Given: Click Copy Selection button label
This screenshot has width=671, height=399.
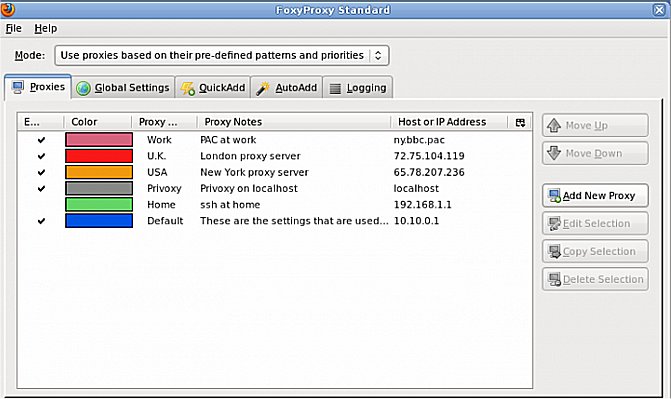Looking at the screenshot, I should click(x=599, y=251).
